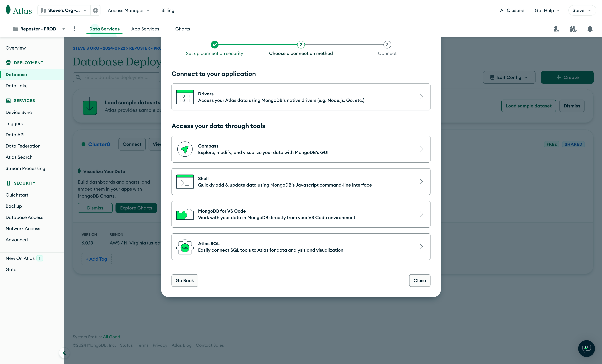Switch to App Services tab
The width and height of the screenshot is (602, 364).
coord(145,29)
